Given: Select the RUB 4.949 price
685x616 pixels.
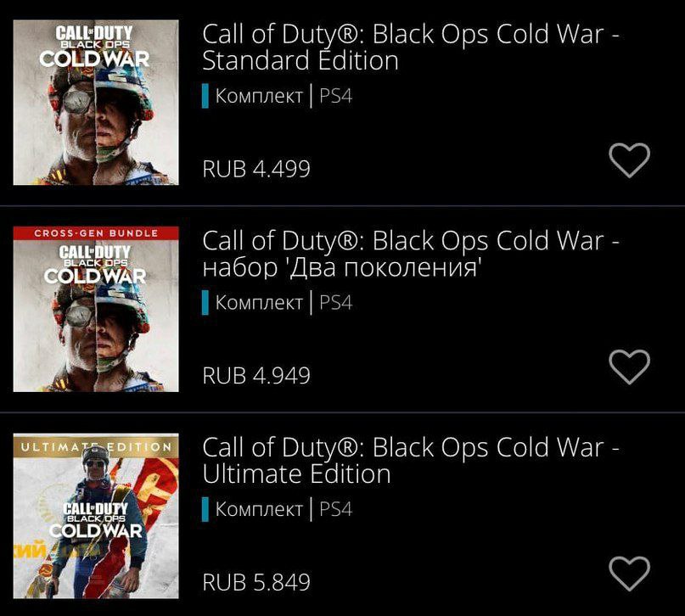Looking at the screenshot, I should point(256,375).
